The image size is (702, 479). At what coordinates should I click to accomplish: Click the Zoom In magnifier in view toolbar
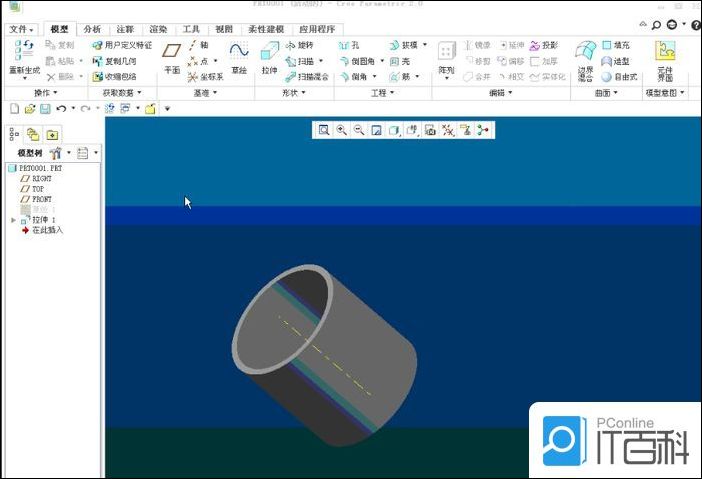point(342,130)
